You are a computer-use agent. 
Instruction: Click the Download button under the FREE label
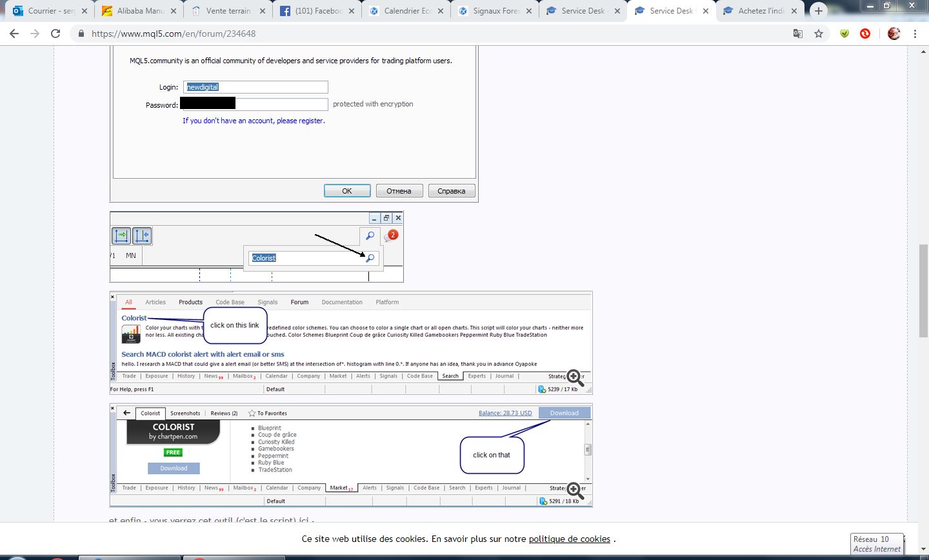174,468
